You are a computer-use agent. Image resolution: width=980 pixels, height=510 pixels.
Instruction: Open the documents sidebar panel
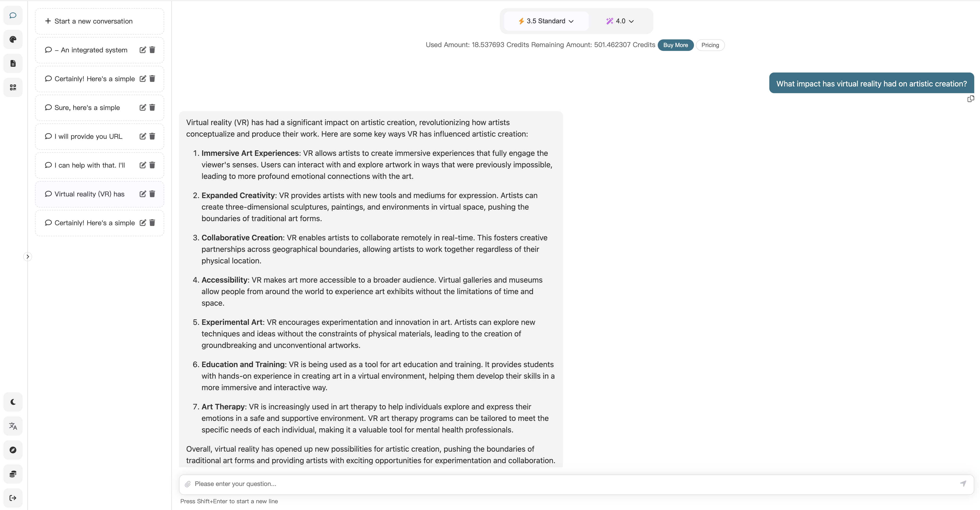tap(12, 63)
